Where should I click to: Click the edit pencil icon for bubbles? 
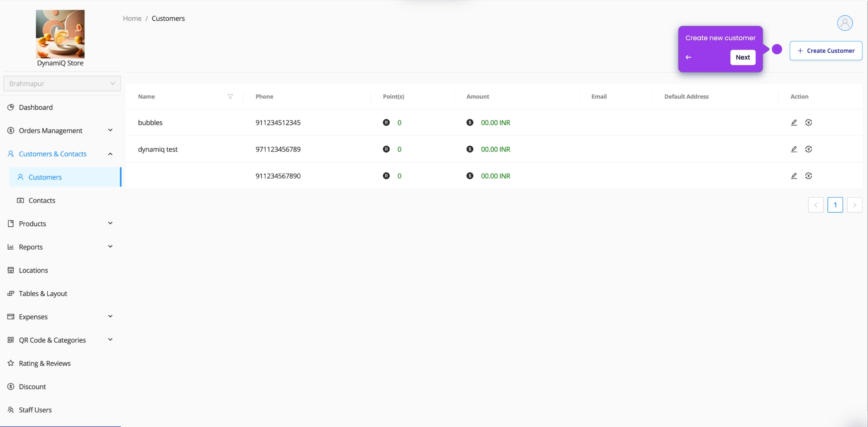click(x=794, y=122)
